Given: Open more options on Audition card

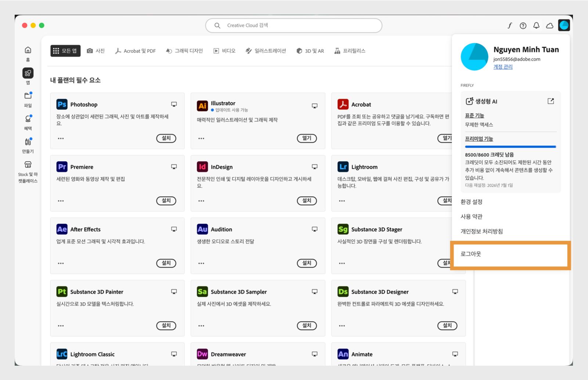Looking at the screenshot, I should coord(201,264).
